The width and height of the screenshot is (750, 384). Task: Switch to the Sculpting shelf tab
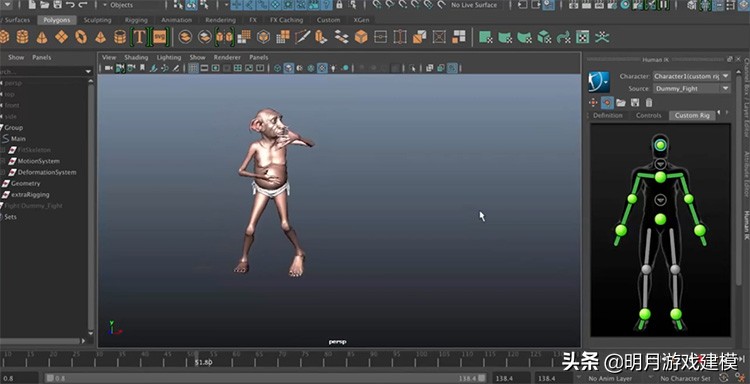98,20
